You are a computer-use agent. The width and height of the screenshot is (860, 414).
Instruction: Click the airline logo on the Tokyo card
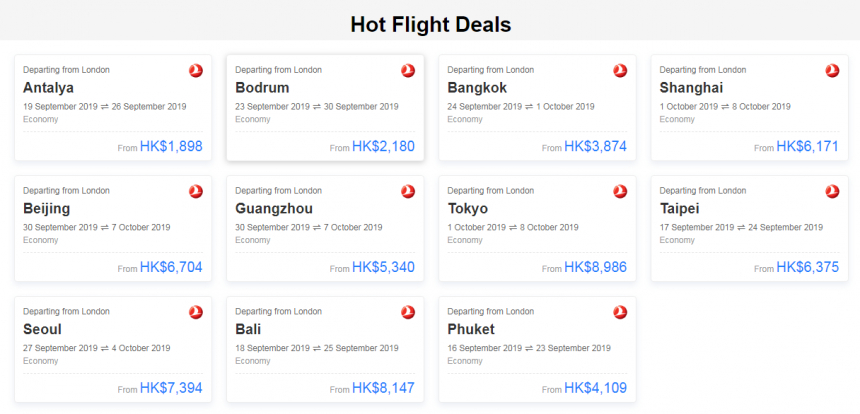tap(620, 191)
